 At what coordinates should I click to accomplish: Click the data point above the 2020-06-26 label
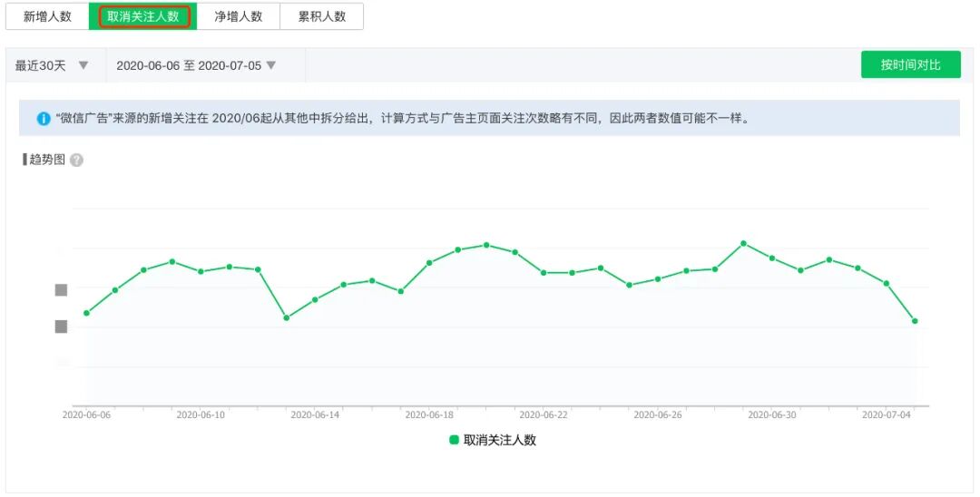tap(658, 278)
